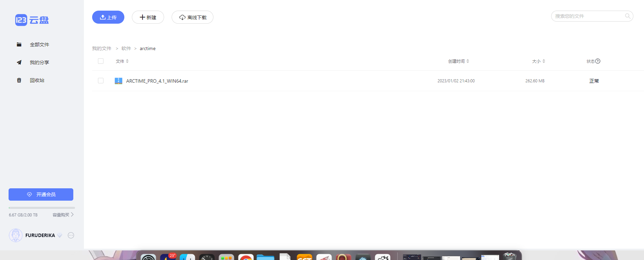Open 回收站 in the sidebar
The image size is (644, 260).
tap(37, 80)
